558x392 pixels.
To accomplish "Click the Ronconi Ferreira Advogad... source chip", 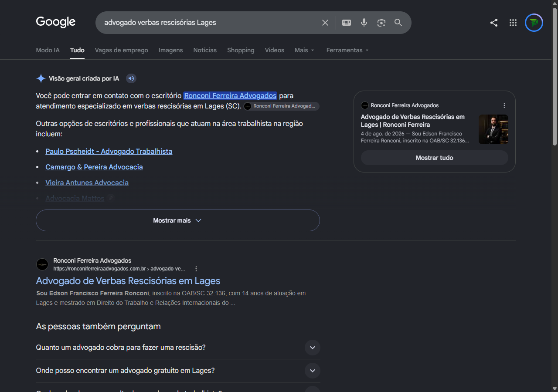I will click(x=281, y=106).
